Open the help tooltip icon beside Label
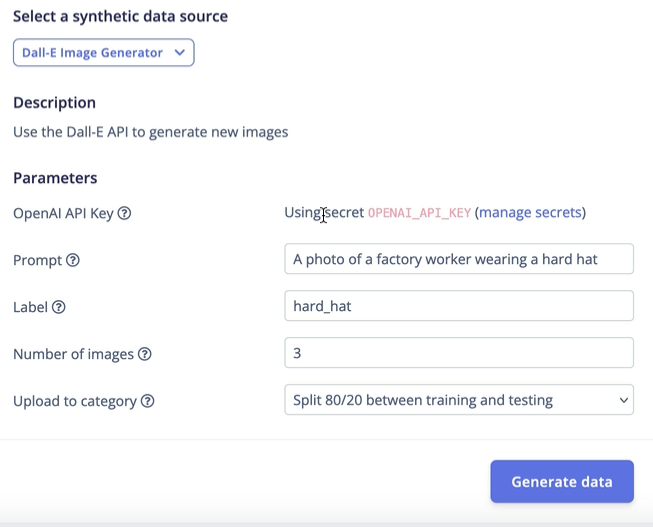The height and width of the screenshot is (527, 653). coord(58,307)
